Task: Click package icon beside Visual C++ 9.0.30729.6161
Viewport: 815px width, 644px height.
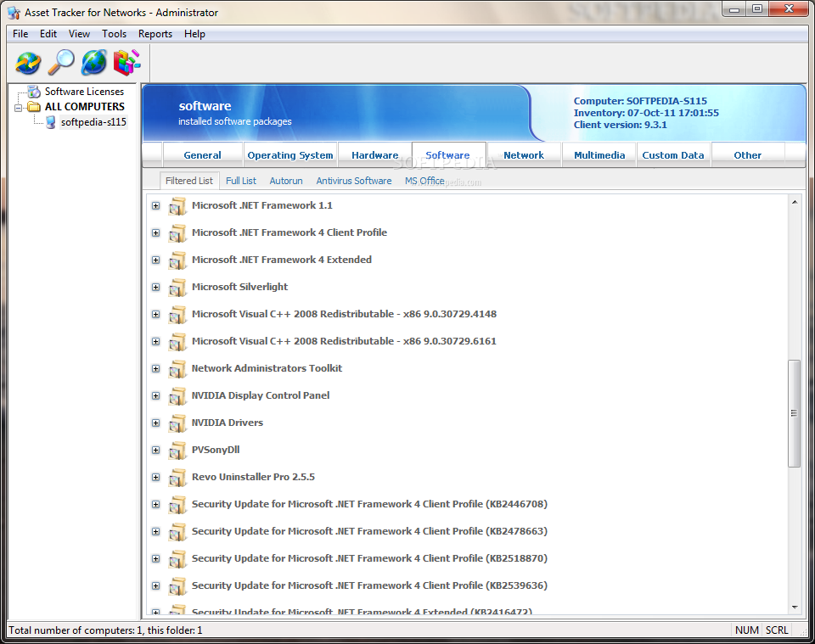Action: point(177,342)
